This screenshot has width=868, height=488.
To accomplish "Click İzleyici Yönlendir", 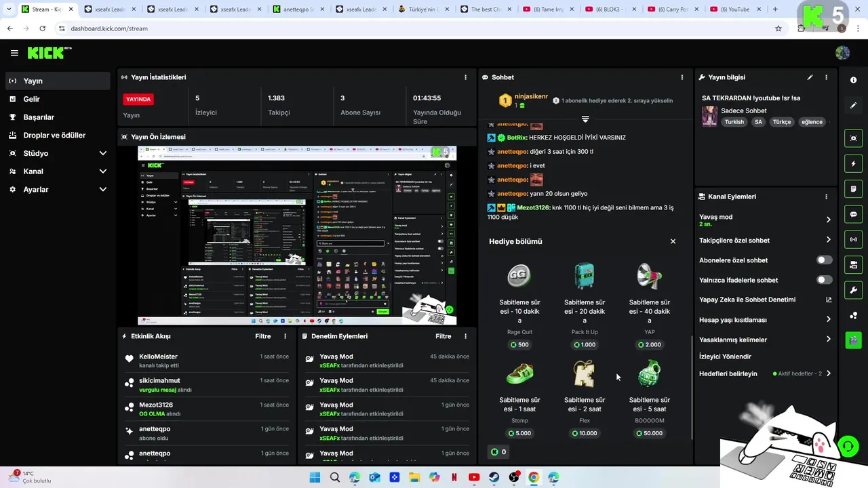I will pos(725,357).
